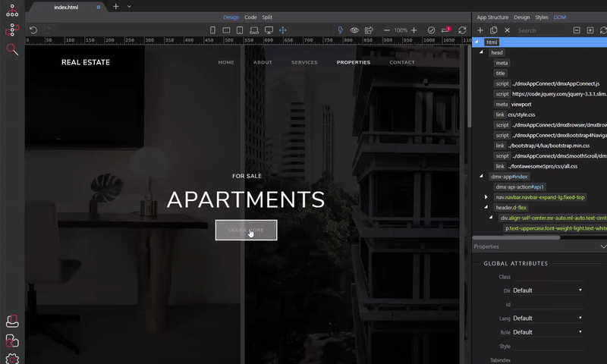The width and height of the screenshot is (607, 364).
Task: Select the desktop monitor viewport icon
Action: click(268, 30)
